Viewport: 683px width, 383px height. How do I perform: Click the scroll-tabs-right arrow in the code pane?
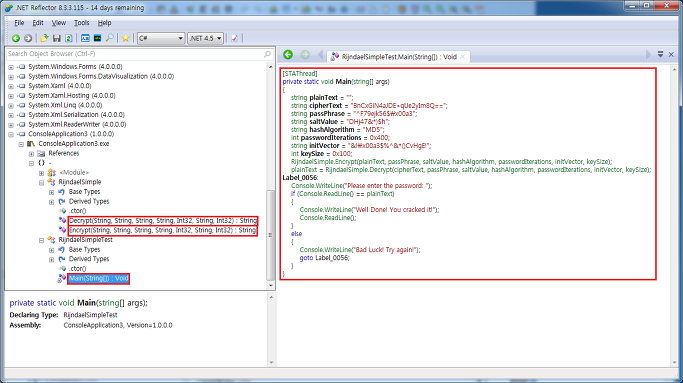[x=648, y=54]
